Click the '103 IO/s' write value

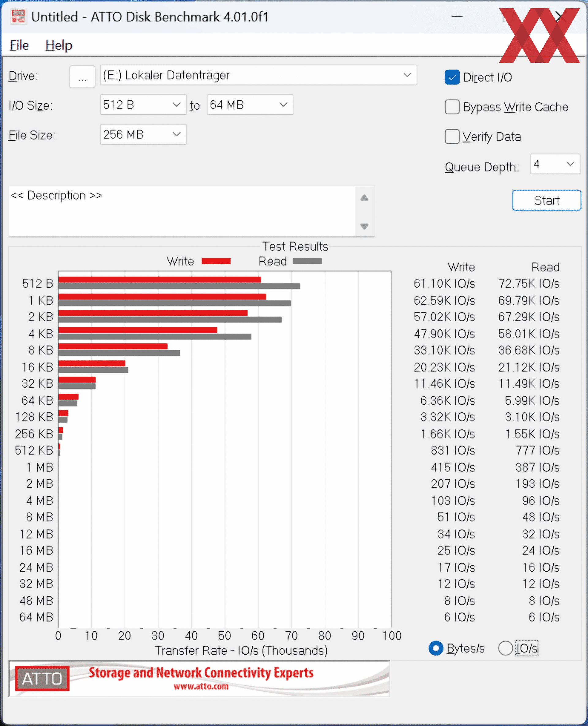(x=453, y=500)
